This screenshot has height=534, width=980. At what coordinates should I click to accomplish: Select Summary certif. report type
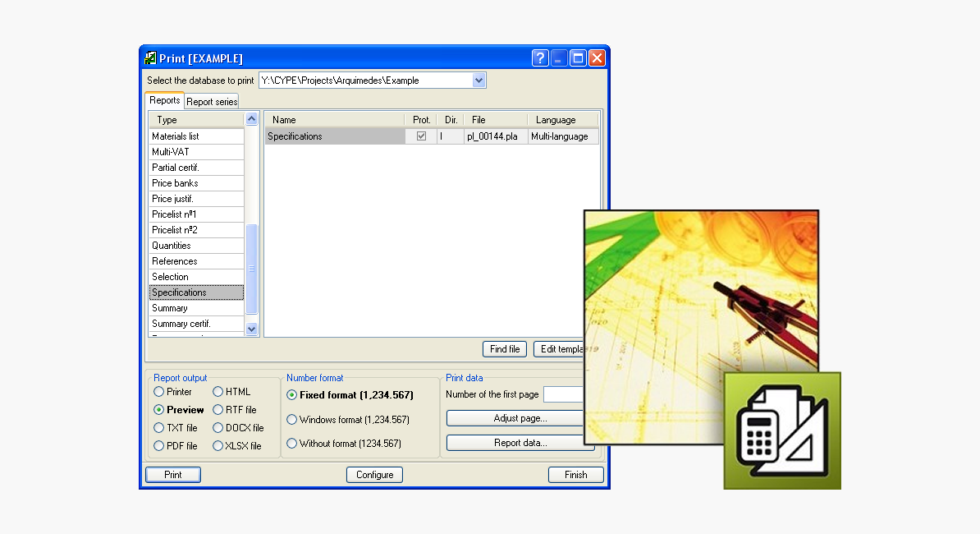(x=196, y=324)
